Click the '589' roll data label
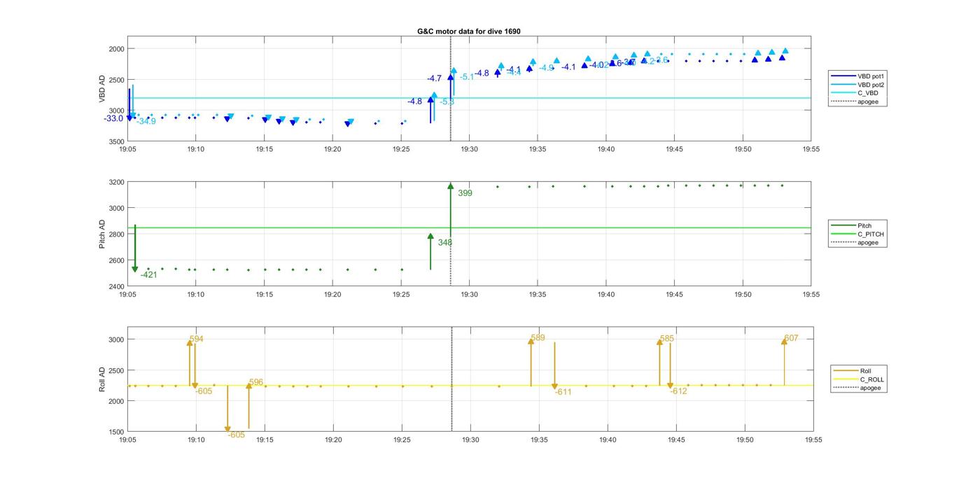The height and width of the screenshot is (485, 980). 538,338
